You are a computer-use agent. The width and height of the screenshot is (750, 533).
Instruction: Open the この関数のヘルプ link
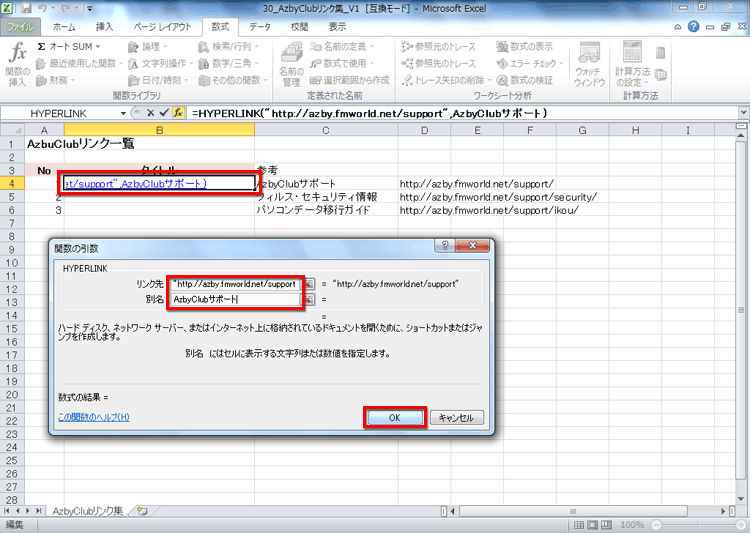pos(94,417)
